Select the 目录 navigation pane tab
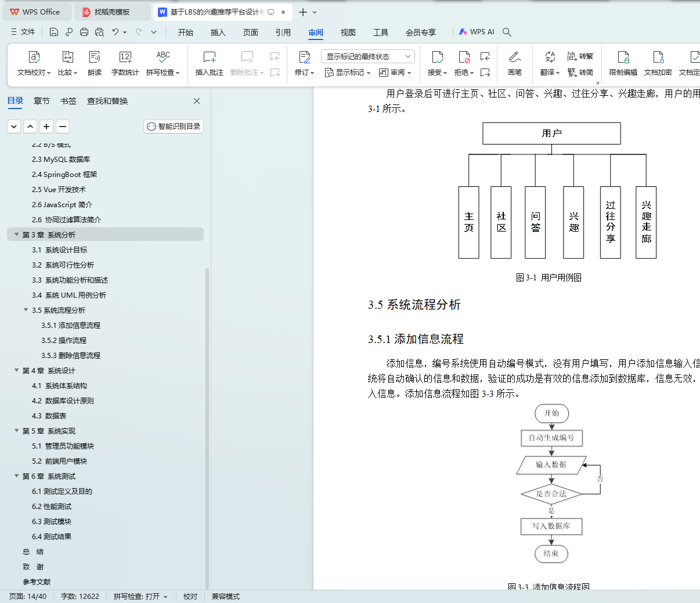The height and width of the screenshot is (603, 700). pos(16,101)
